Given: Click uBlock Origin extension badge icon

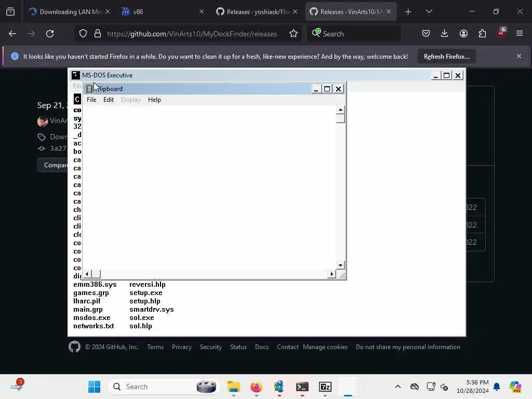Looking at the screenshot, I should [x=501, y=33].
